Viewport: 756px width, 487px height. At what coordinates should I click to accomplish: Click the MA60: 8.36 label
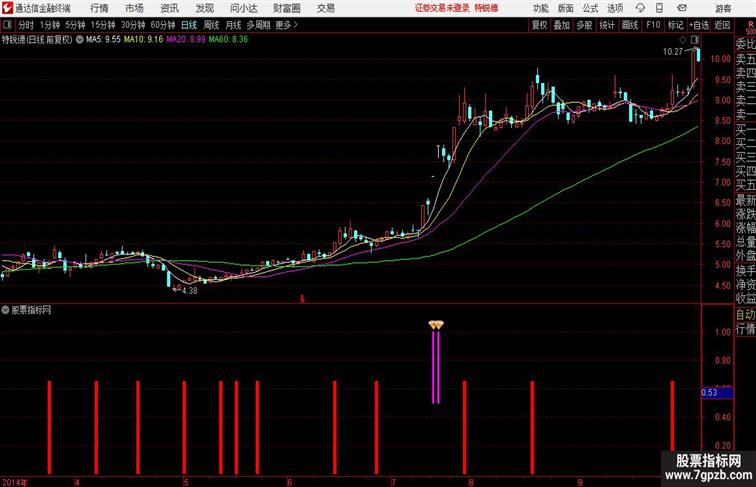pos(228,40)
